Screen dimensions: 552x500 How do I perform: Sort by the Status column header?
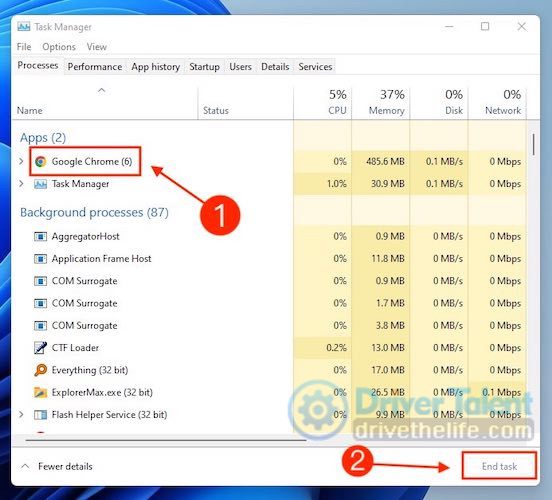[x=245, y=103]
